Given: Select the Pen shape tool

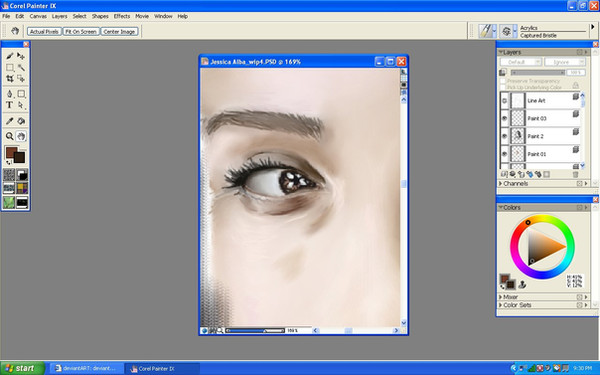Looking at the screenshot, I should (10, 94).
